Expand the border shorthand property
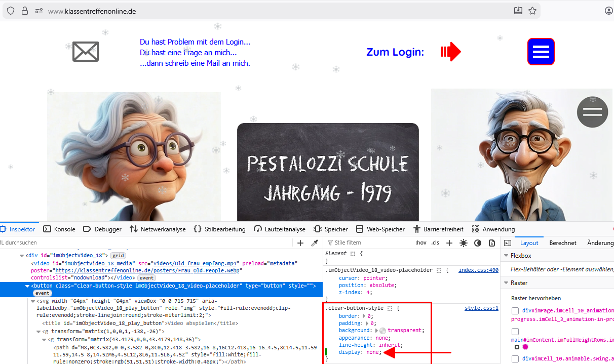 pyautogui.click(x=364, y=316)
